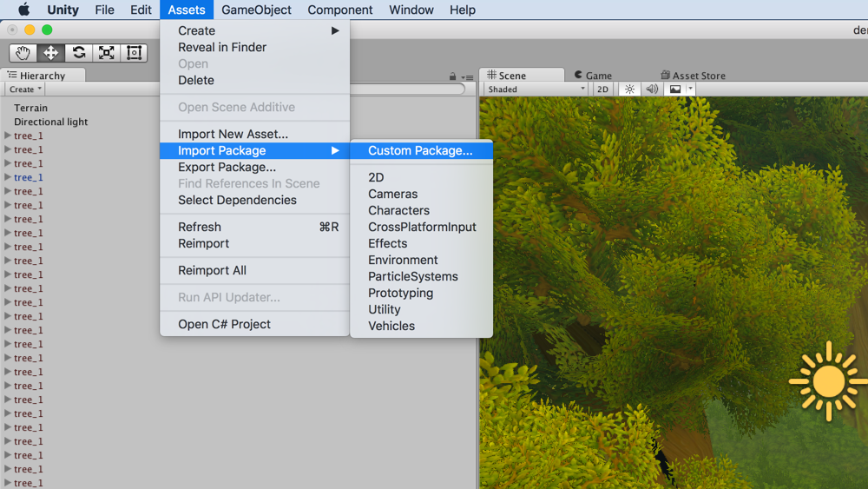Toggle 2D view mode in Scene
Image resolution: width=868 pixels, height=489 pixels.
(602, 89)
